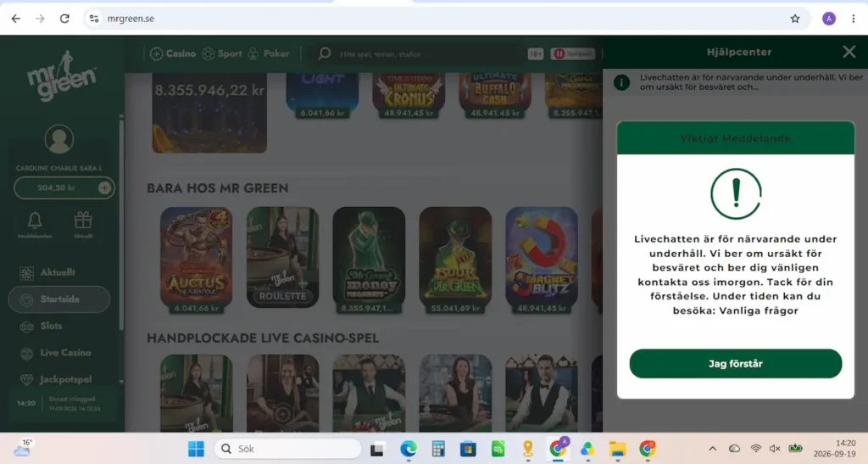Click the sidebar scroll down arrow
The width and height of the screenshot is (868, 464).
coord(121,382)
